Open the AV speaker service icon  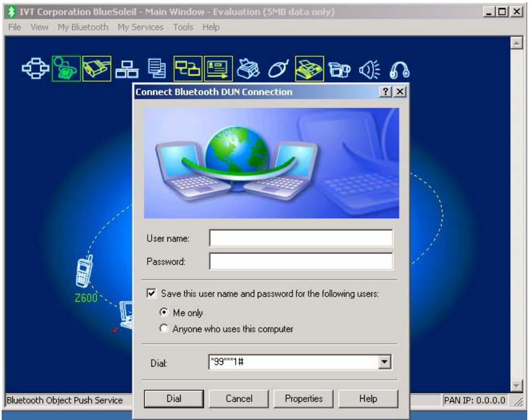pos(370,69)
